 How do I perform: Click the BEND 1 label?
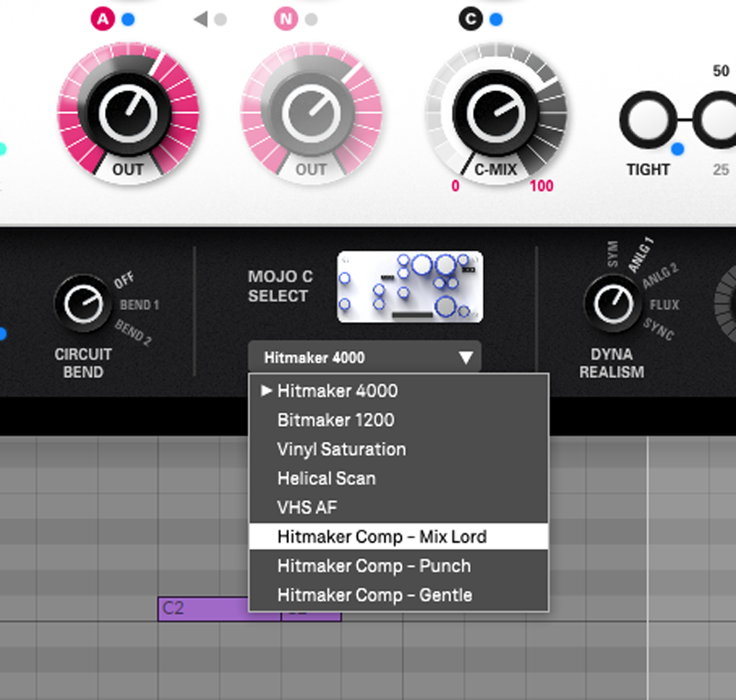[x=140, y=305]
